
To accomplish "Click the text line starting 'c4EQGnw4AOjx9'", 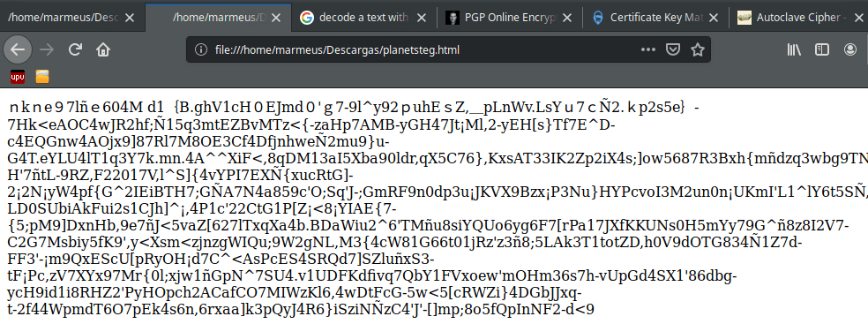I will [198, 141].
